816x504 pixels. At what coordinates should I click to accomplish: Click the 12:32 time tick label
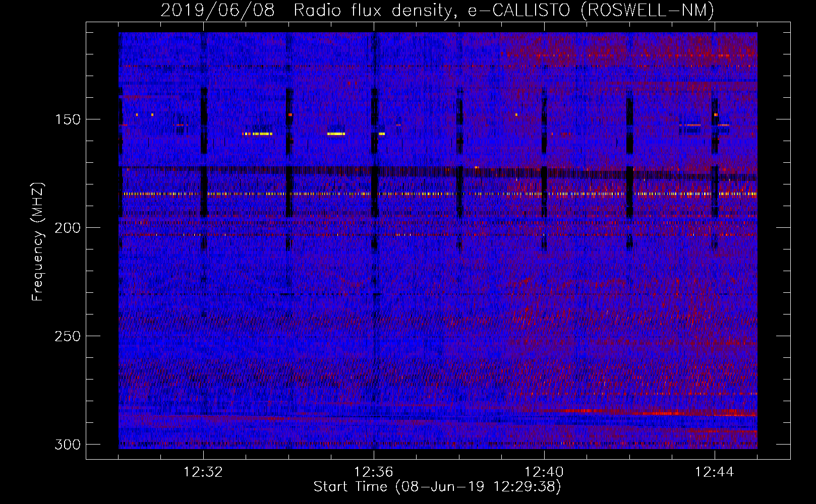[203, 472]
